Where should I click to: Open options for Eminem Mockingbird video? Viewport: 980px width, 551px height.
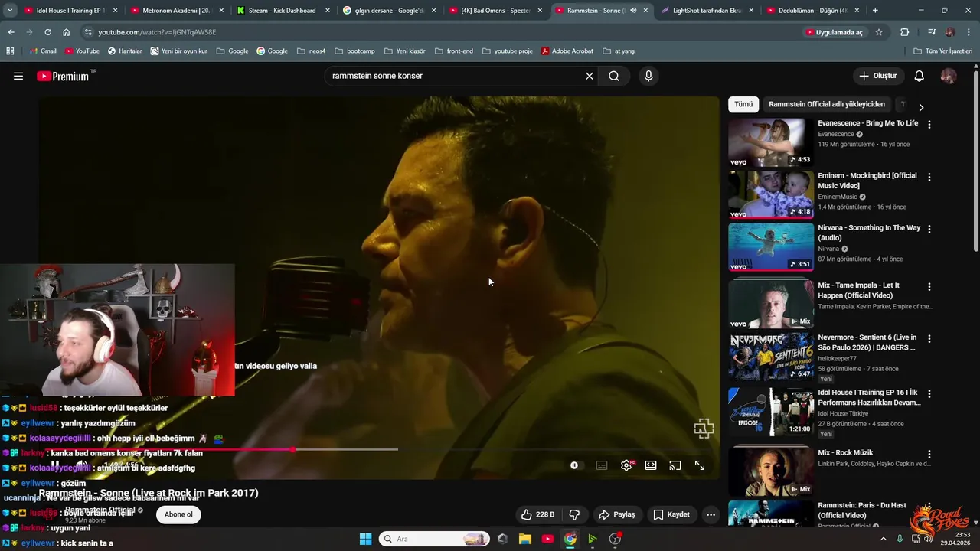click(929, 177)
